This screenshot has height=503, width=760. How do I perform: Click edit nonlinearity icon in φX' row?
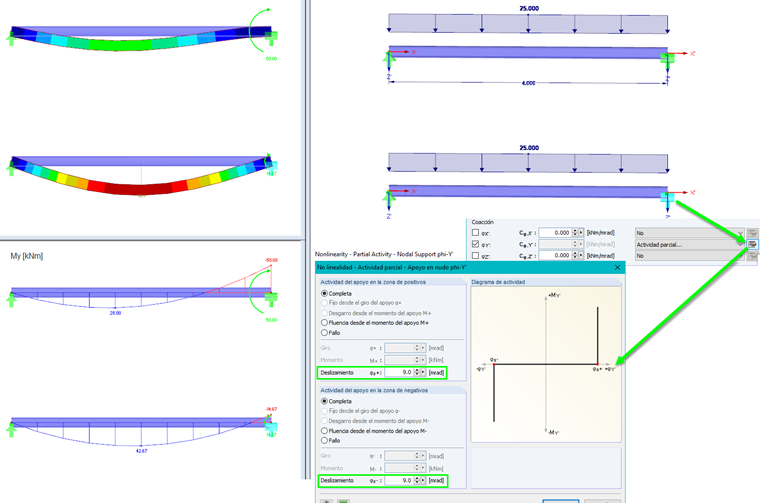[x=752, y=233]
